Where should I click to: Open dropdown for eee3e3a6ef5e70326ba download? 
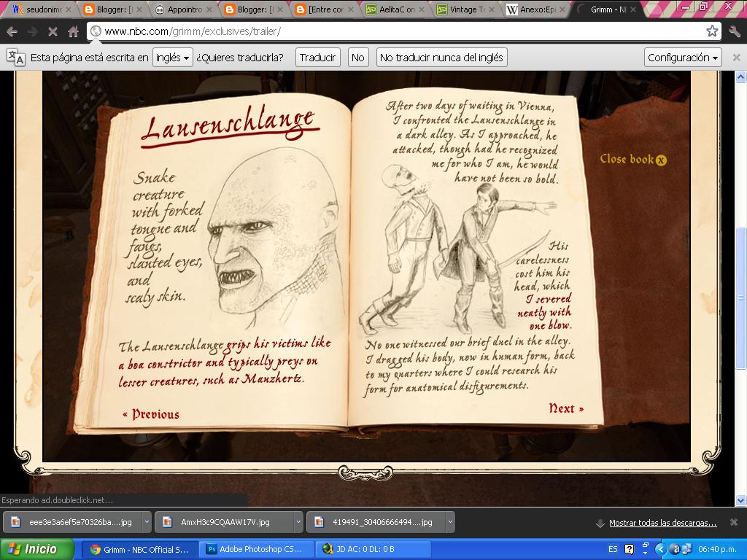pyautogui.click(x=147, y=522)
